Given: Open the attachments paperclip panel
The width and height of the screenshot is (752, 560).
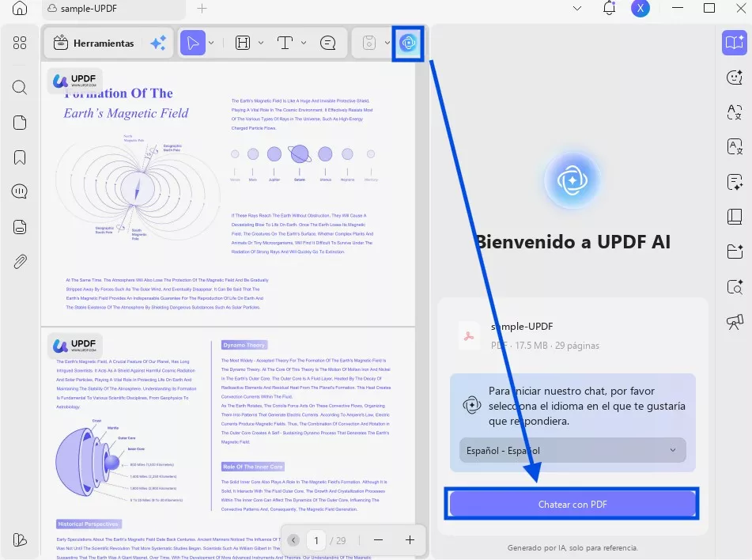Looking at the screenshot, I should coord(20,262).
